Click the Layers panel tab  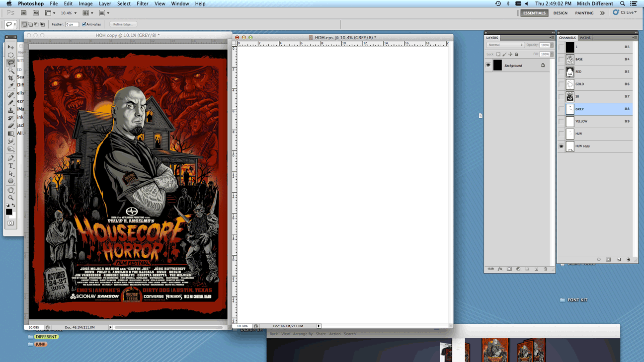point(492,38)
